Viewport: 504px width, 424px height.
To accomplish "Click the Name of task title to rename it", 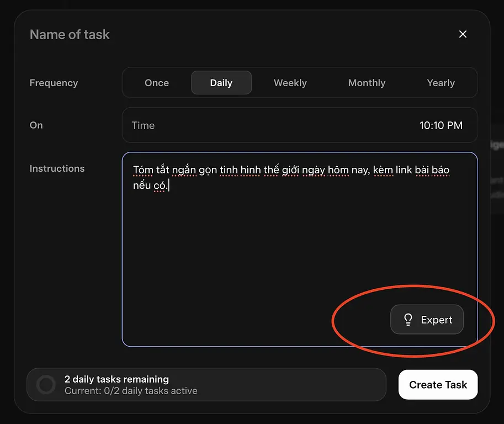I will (x=70, y=34).
